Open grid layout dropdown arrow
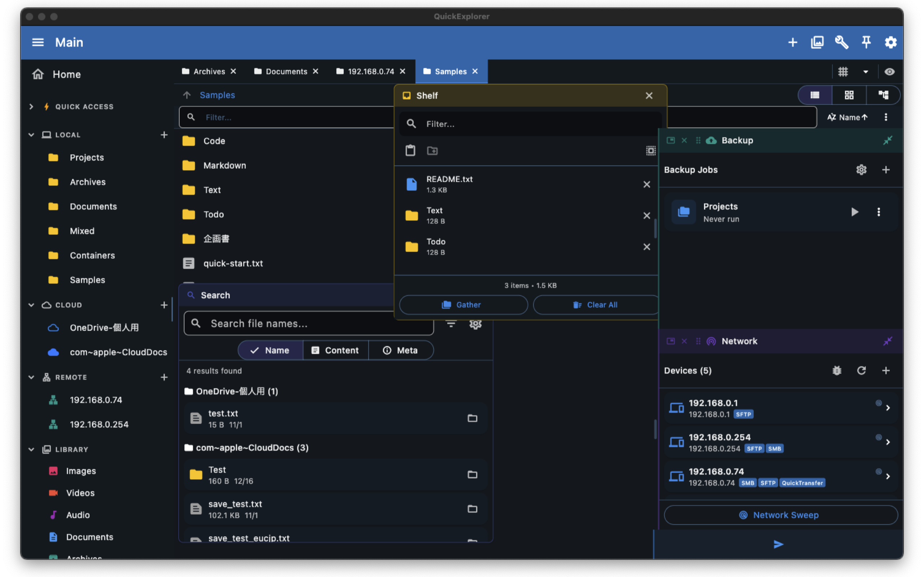Image resolution: width=924 pixels, height=577 pixels. (x=865, y=72)
